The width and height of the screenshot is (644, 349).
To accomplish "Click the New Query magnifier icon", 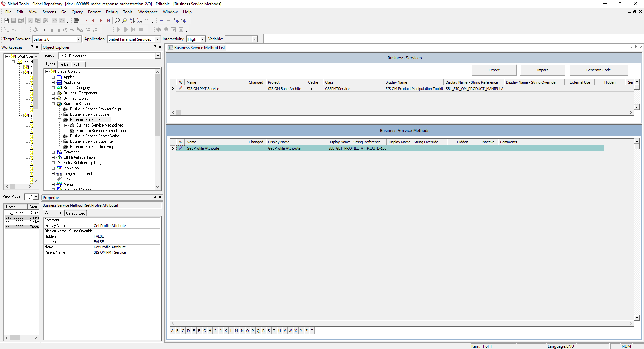I will (x=117, y=21).
